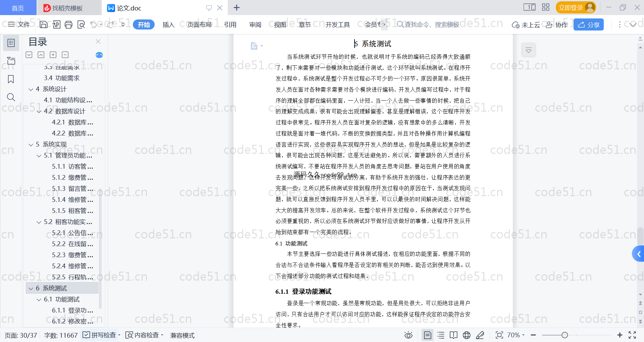Click the Save icon in quick toolbar
This screenshot has width=644, height=342.
tap(44, 24)
